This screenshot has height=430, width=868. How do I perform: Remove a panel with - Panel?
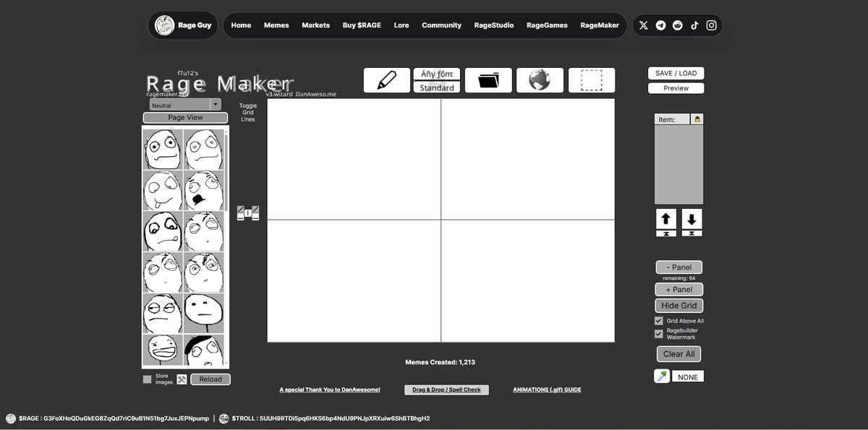click(x=678, y=267)
